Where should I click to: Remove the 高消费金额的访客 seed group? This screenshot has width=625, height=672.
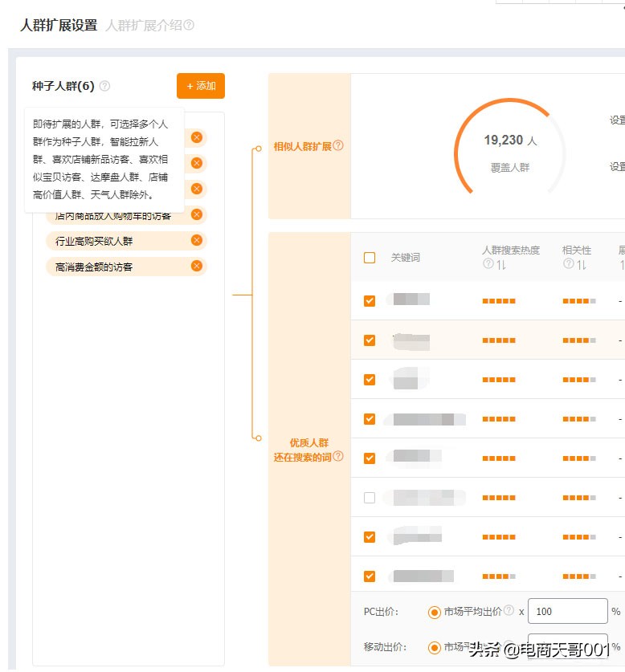[197, 266]
